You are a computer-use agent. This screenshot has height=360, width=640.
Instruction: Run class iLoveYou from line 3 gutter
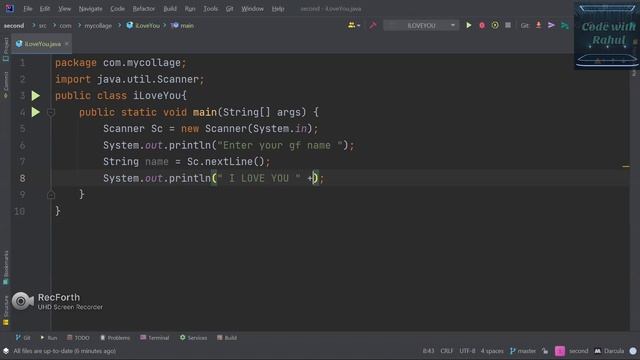[x=36, y=96]
